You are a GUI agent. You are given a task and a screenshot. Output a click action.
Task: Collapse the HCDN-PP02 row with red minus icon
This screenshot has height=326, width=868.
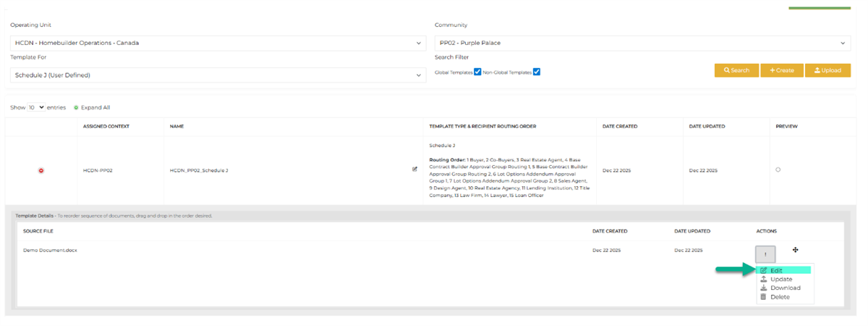coord(41,170)
